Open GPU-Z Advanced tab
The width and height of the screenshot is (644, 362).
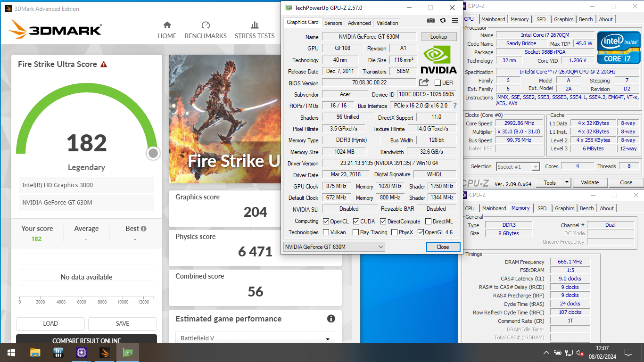[x=359, y=23]
